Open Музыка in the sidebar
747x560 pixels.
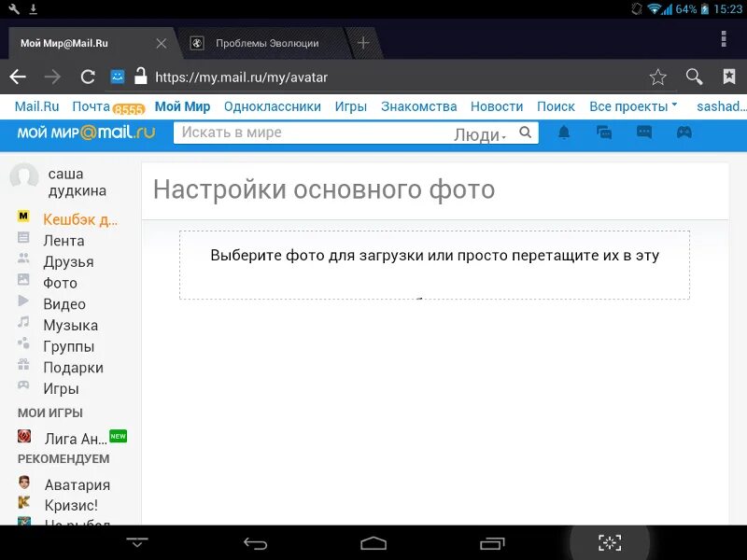pos(71,325)
